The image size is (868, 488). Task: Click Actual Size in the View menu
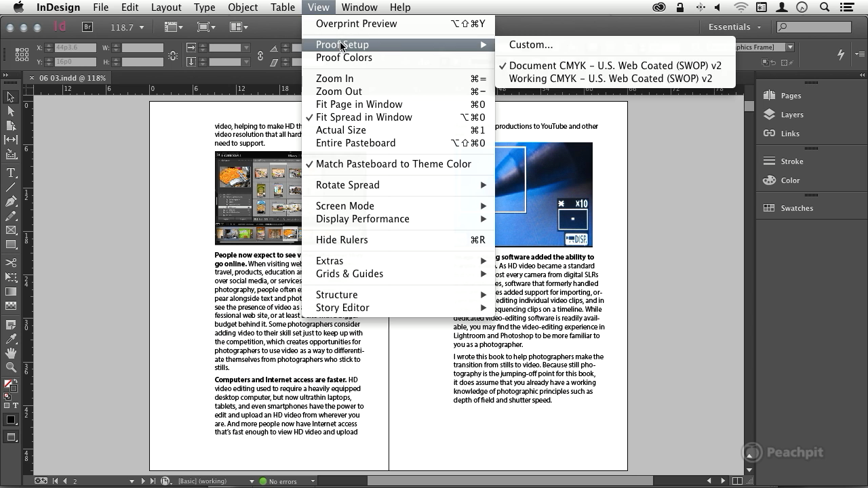[398, 130]
